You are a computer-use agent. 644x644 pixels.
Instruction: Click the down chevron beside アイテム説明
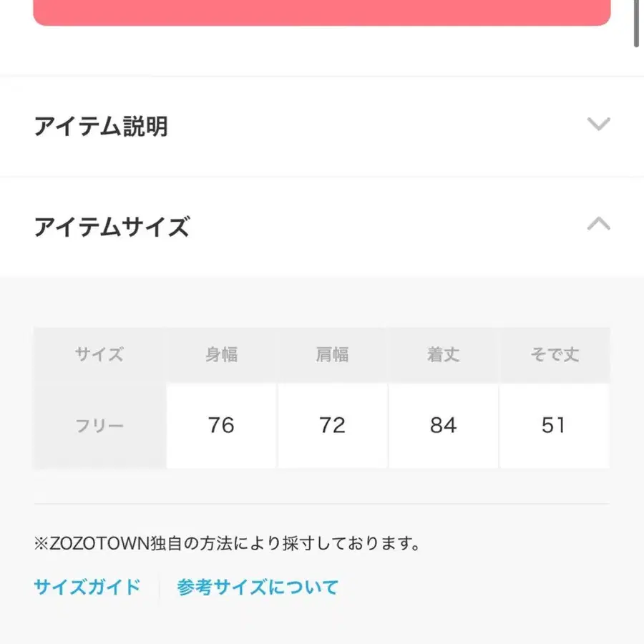(x=597, y=125)
